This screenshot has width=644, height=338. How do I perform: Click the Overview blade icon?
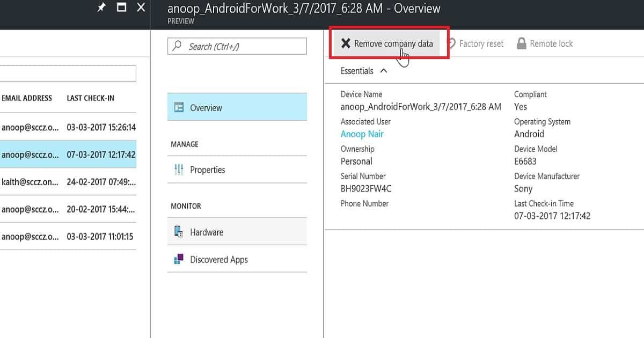coord(179,107)
